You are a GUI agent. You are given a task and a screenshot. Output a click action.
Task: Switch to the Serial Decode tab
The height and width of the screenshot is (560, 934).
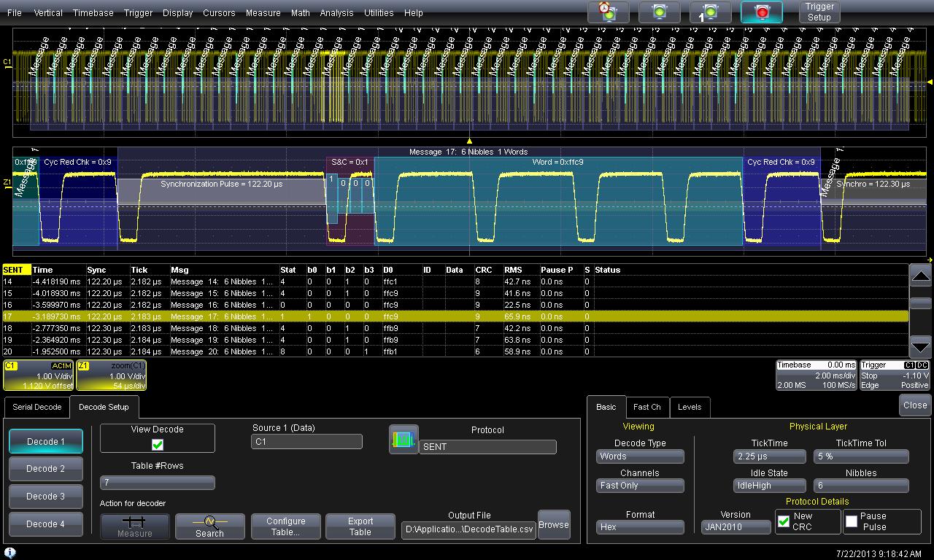click(37, 407)
